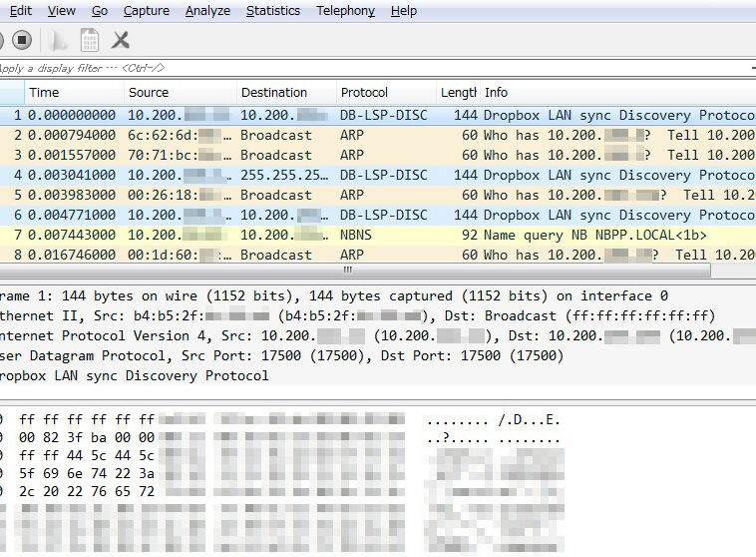Stop the running packet capture
Screen dimensions: 756x557
22,40
